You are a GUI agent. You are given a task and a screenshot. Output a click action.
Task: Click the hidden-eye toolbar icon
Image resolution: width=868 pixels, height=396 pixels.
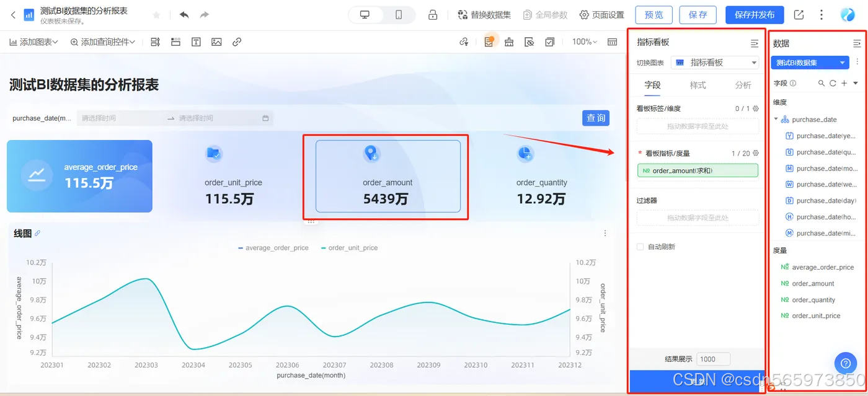(x=529, y=42)
